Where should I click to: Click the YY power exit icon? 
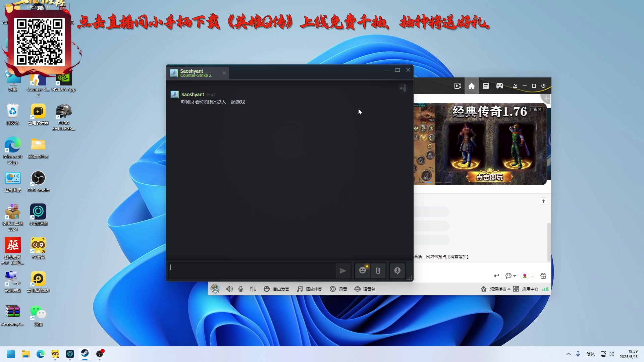point(543,86)
